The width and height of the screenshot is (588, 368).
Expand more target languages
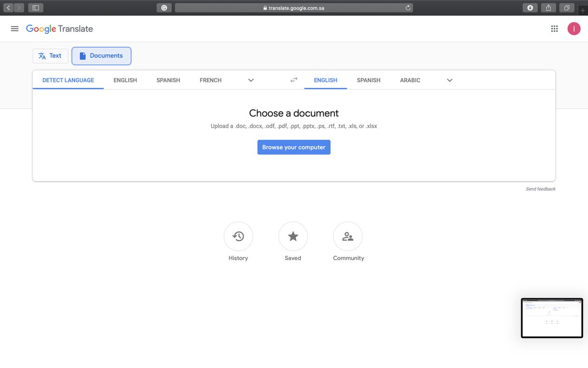[450, 80]
